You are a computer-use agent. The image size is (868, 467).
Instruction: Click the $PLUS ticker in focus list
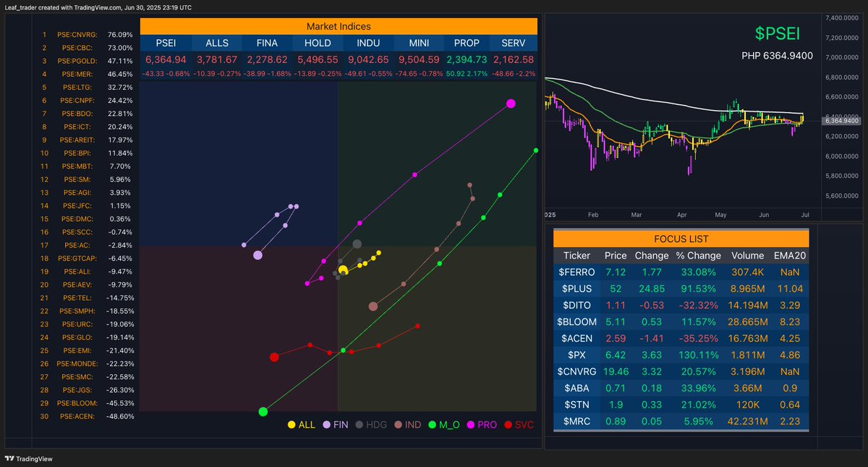(576, 288)
